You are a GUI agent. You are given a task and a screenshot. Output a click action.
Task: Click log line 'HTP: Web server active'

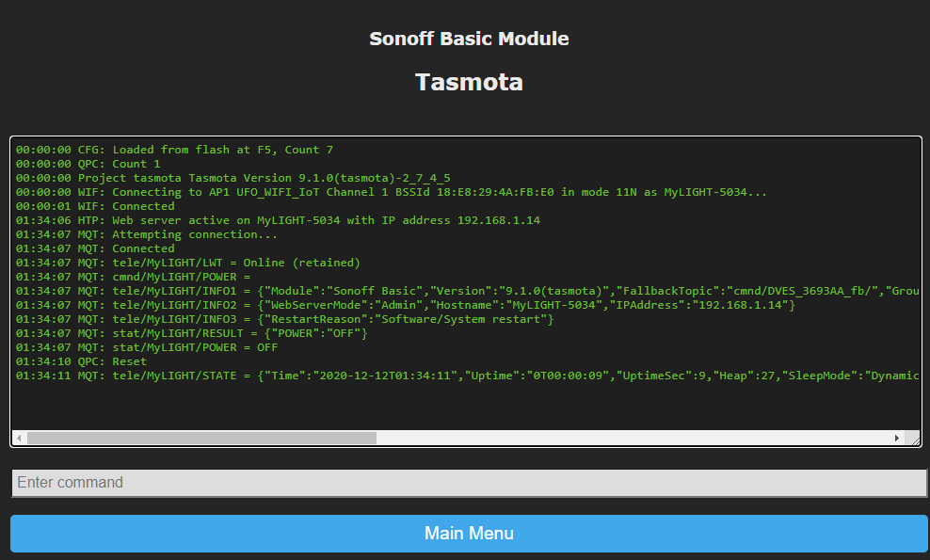(279, 220)
